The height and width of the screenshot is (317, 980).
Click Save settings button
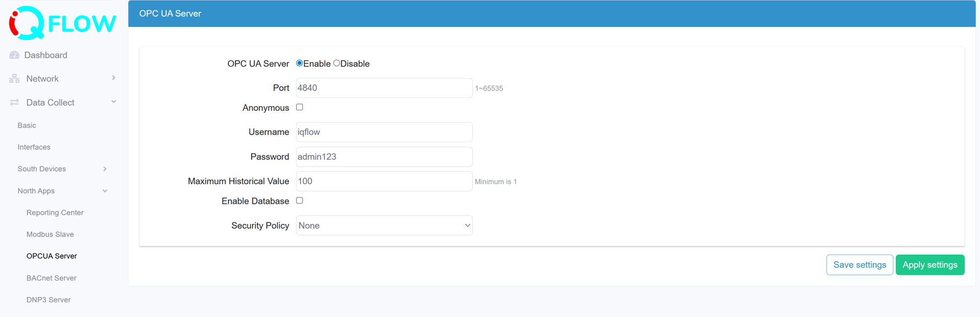pos(859,265)
